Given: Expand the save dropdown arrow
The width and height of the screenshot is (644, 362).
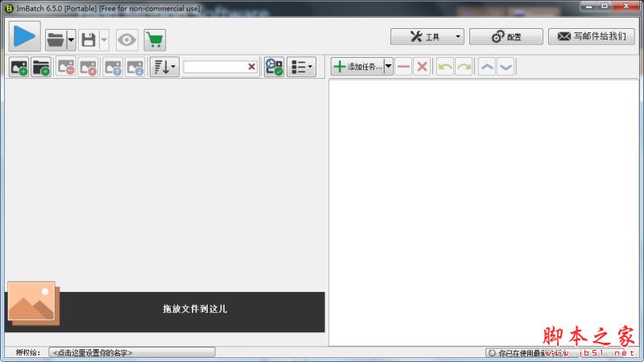Looking at the screenshot, I should tap(104, 39).
